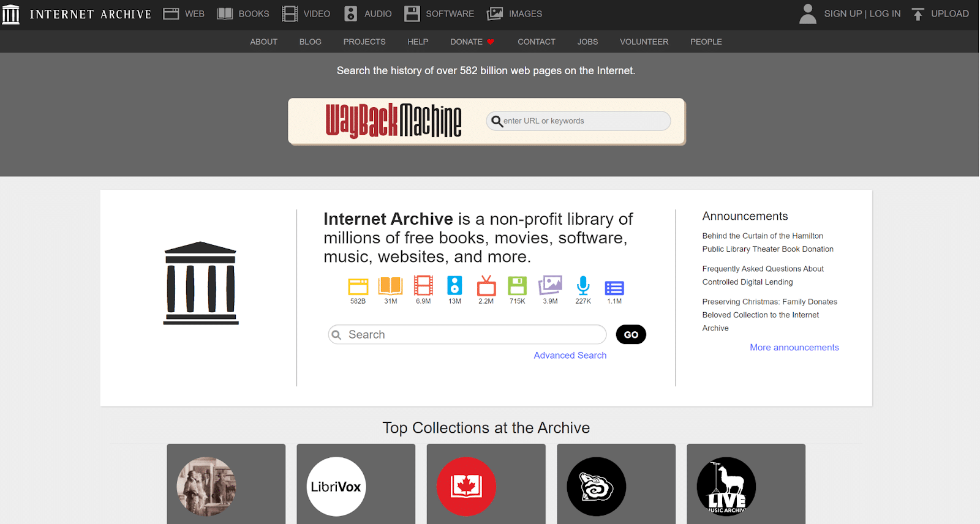980x524 pixels.
Task: Open the Advanced Search link
Action: (x=570, y=355)
